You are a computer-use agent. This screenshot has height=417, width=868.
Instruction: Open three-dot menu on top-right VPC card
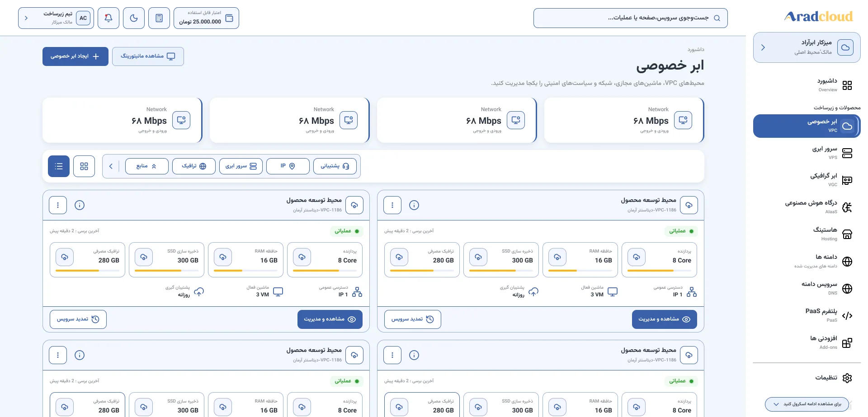(392, 205)
